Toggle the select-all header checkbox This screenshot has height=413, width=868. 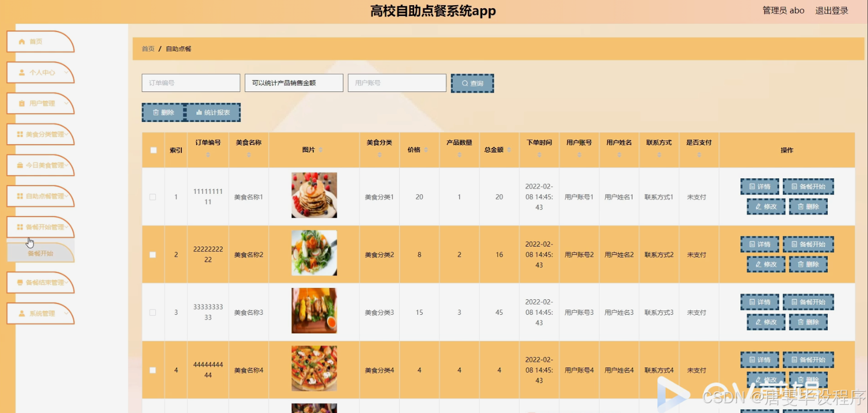pyautogui.click(x=153, y=150)
